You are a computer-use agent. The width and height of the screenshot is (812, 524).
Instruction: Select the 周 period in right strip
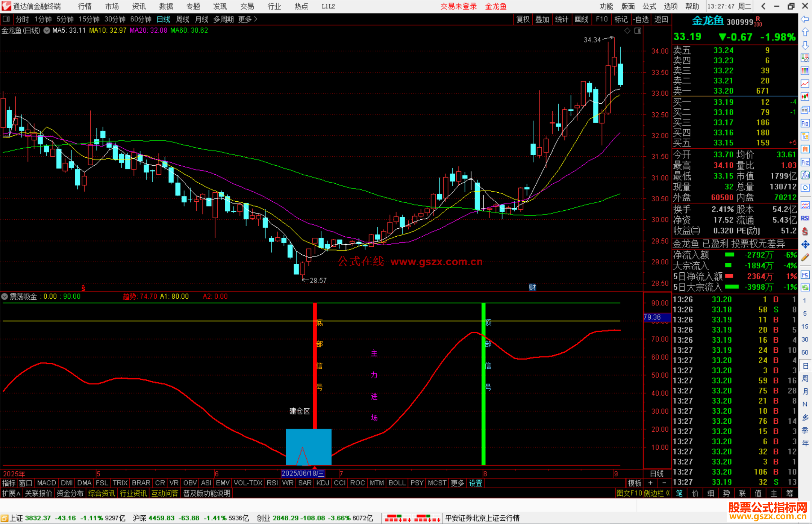click(805, 379)
